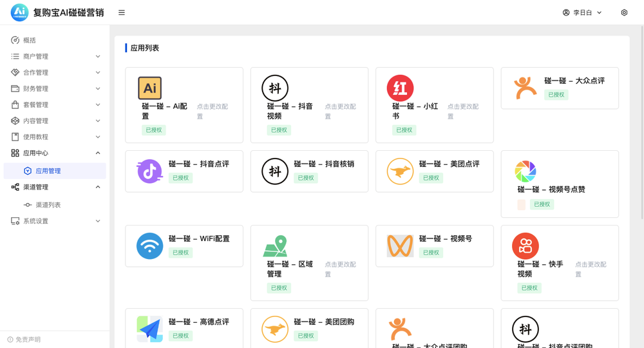Click the purple 抖音点评 music icon

point(149,171)
